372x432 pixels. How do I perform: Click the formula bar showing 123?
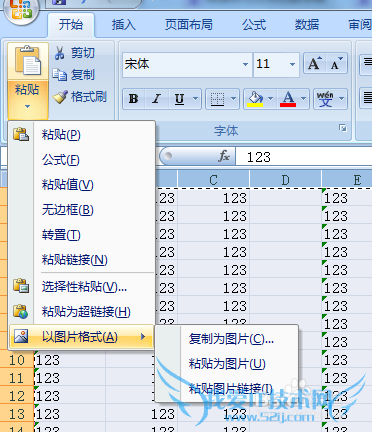tap(304, 157)
